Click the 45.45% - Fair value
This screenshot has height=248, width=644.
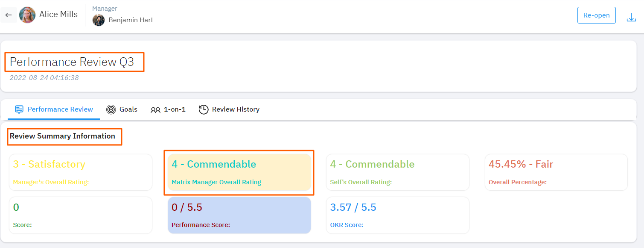[521, 164]
